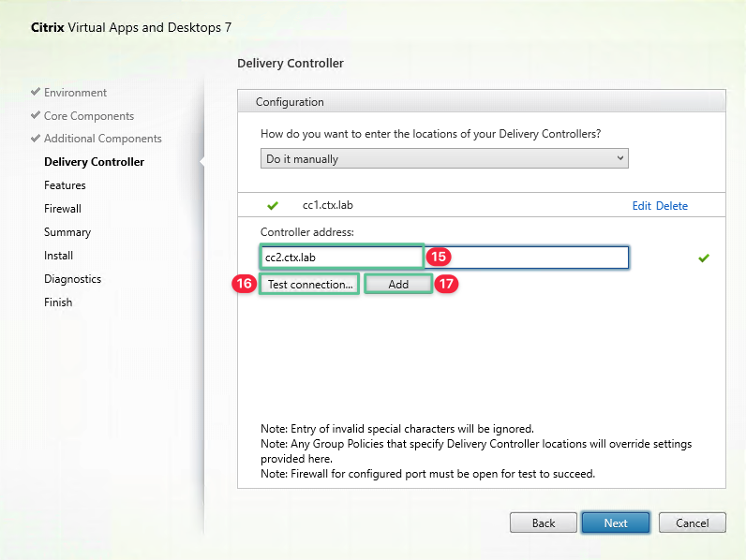Click the dropdown arrow on 'Do it manually'

619,159
